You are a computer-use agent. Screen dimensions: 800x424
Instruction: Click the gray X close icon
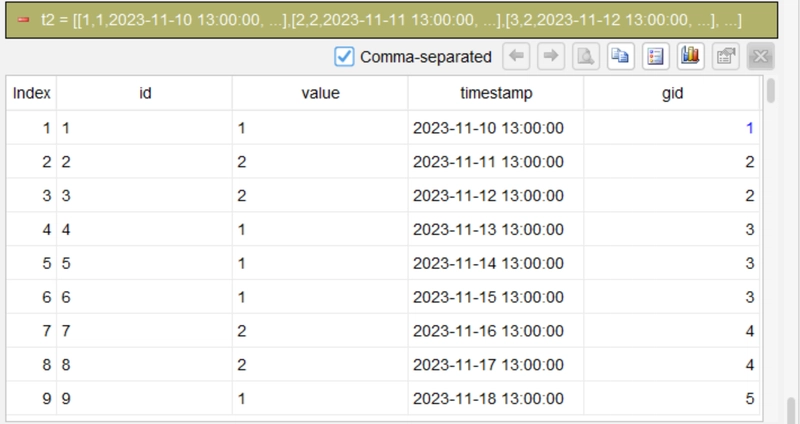pyautogui.click(x=761, y=56)
